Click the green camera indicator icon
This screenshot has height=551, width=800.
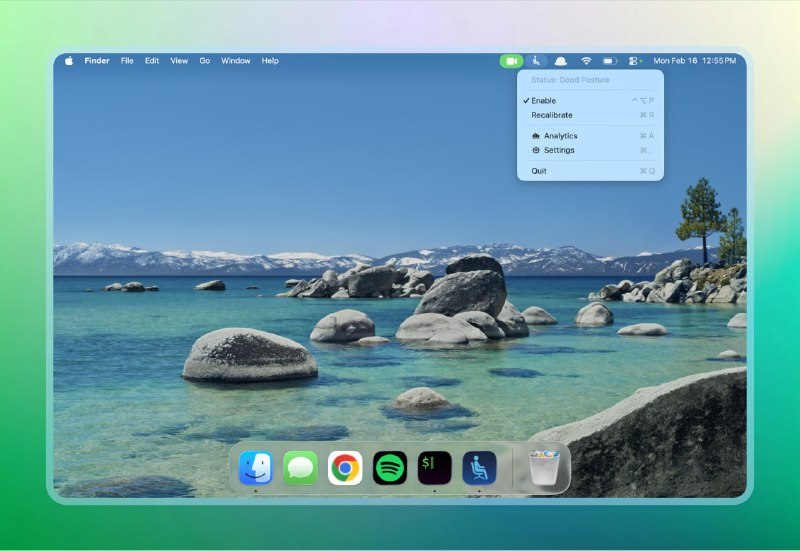click(511, 61)
